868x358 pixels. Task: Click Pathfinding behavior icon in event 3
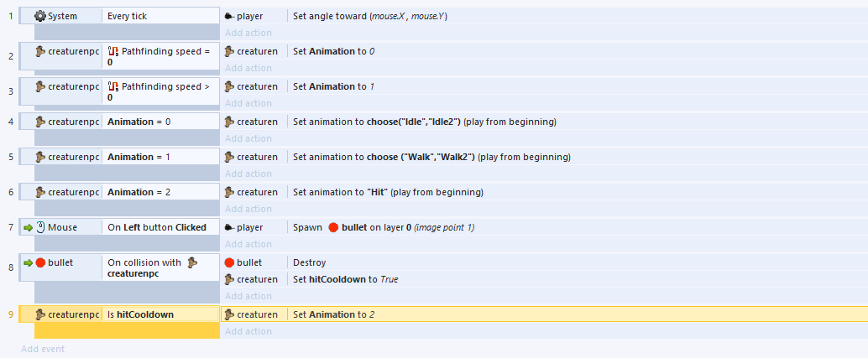[x=113, y=86]
